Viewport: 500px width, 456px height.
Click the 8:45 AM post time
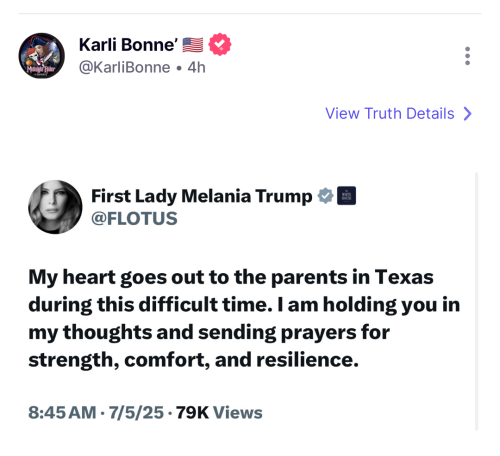pos(62,412)
